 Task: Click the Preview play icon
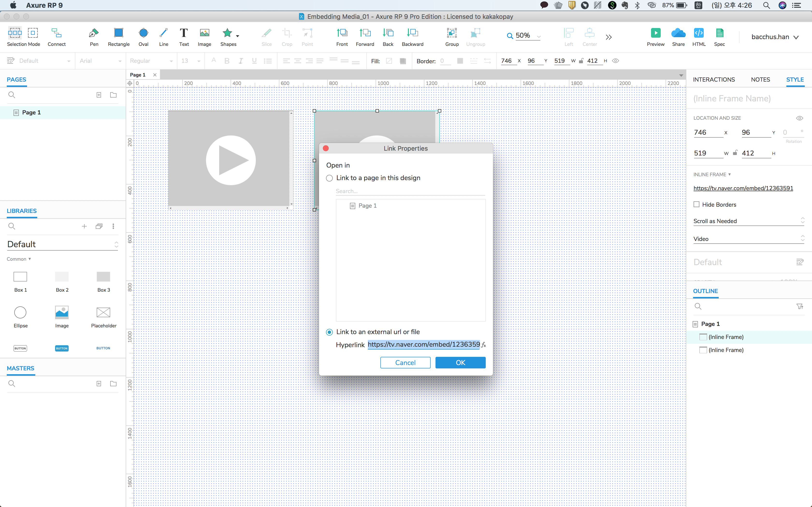tap(655, 33)
